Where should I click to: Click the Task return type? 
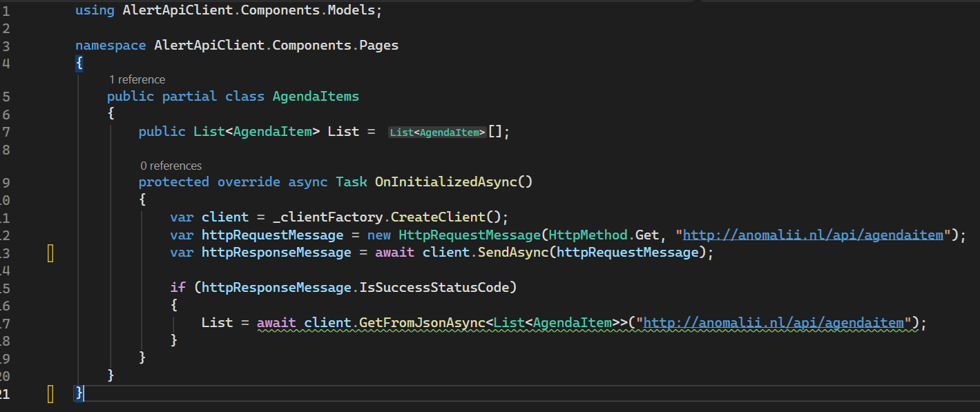[352, 182]
